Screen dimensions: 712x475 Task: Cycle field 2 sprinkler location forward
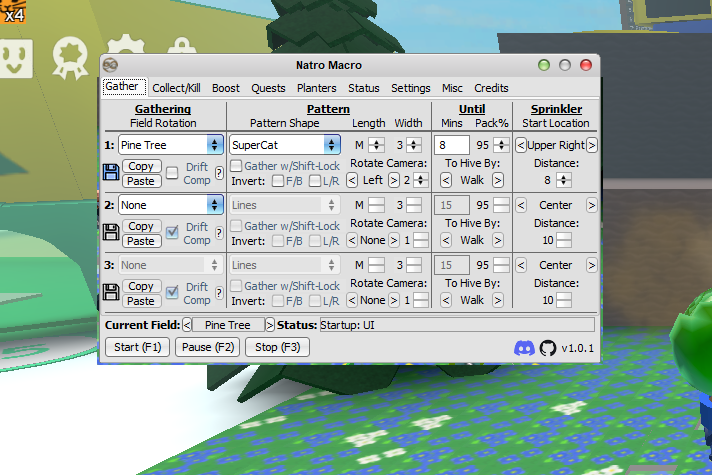point(591,205)
